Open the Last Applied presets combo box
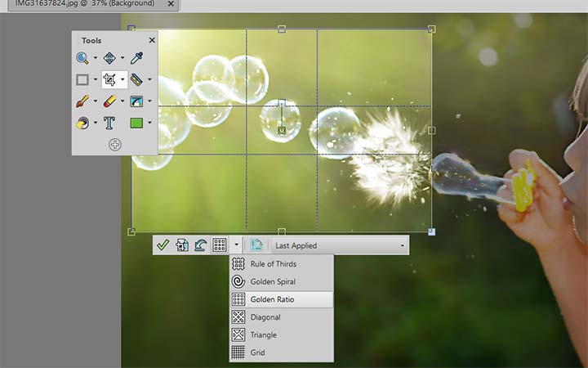The image size is (588, 368). 340,245
